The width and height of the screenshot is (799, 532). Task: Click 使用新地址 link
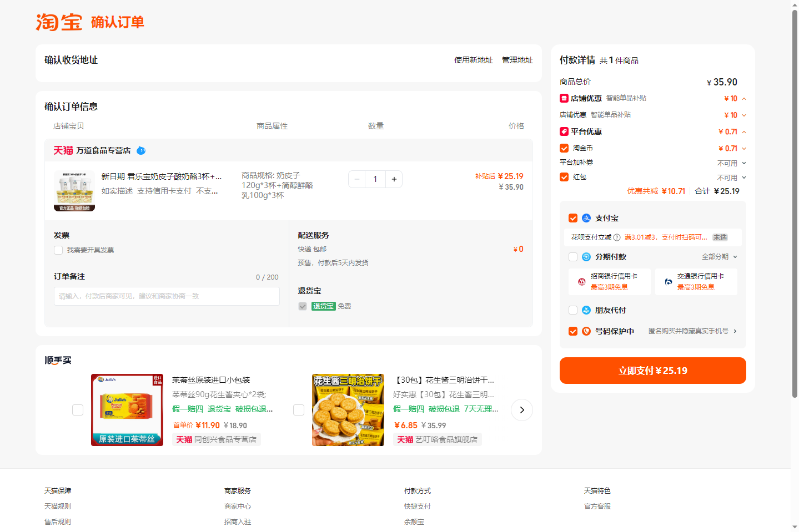pos(474,60)
